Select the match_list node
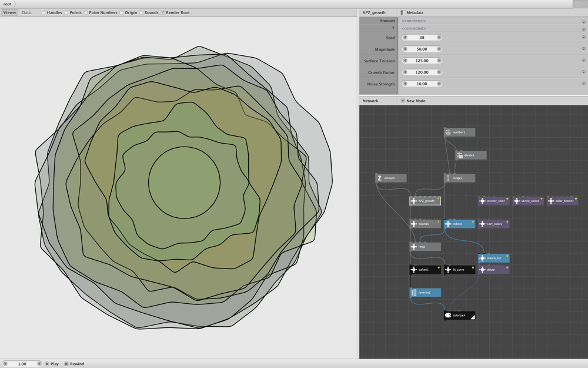Viewport: 588px width, 368px height. [x=494, y=258]
